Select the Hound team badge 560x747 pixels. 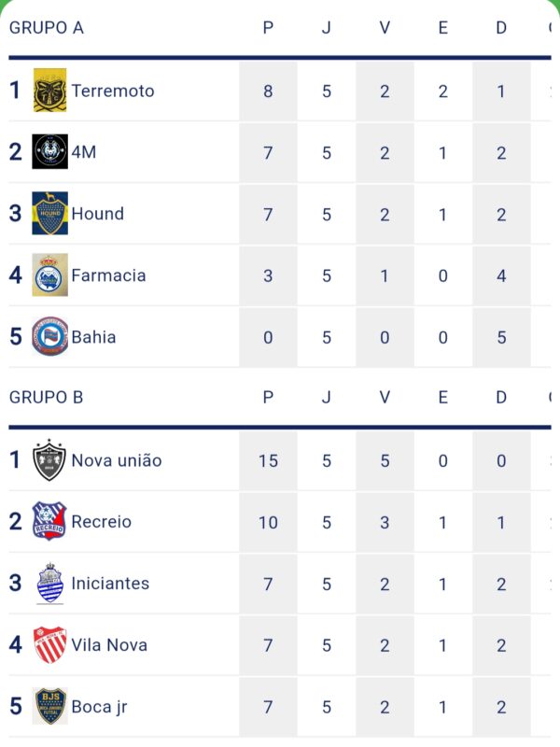pyautogui.click(x=49, y=214)
